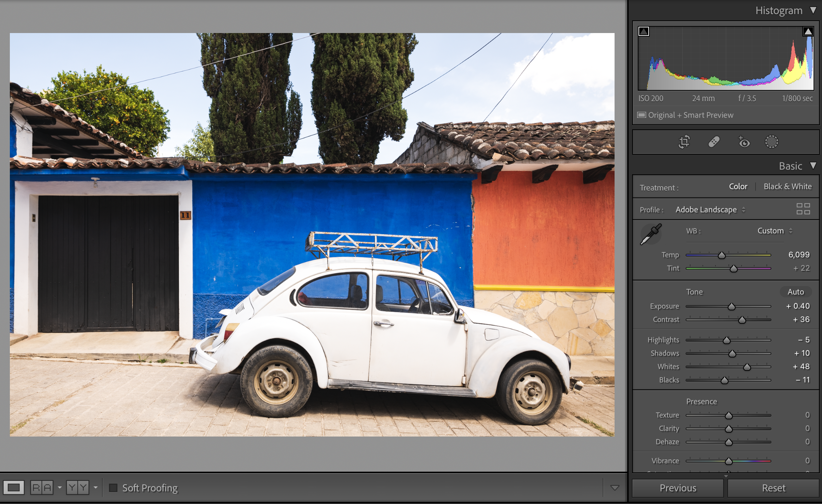Open the Masking tool
822x504 pixels.
[771, 142]
